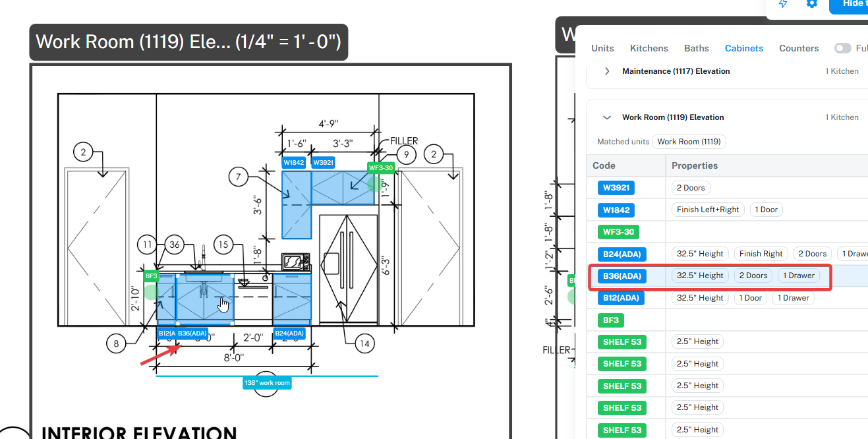Toggle the switch next to Counters tab

[x=842, y=48]
